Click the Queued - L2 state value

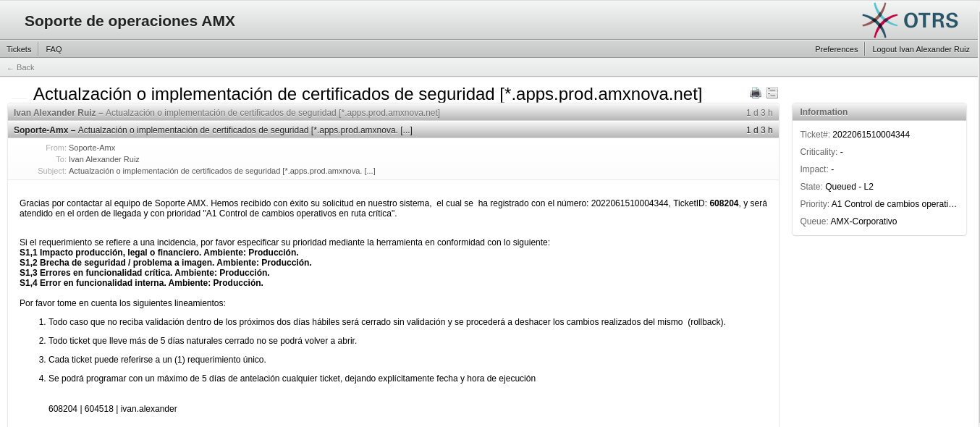coord(849,187)
